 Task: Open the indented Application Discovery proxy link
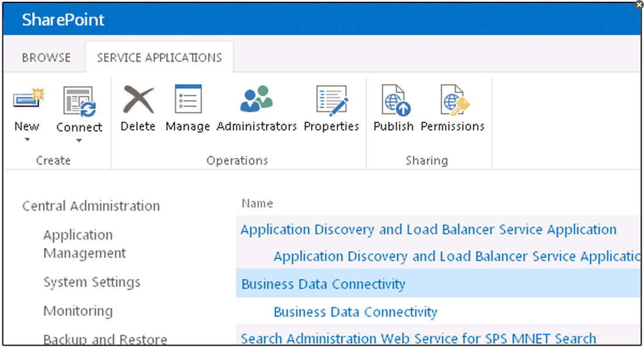coord(457,257)
